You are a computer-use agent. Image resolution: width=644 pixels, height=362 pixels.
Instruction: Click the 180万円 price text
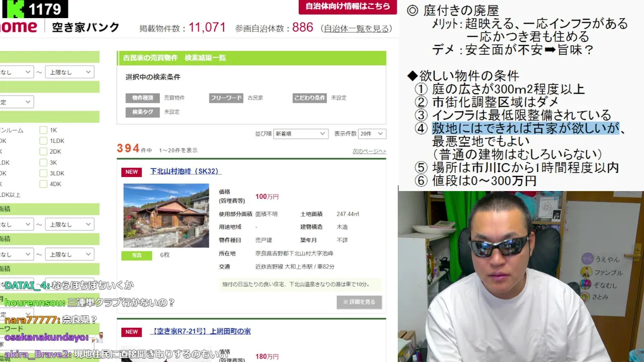click(x=267, y=356)
